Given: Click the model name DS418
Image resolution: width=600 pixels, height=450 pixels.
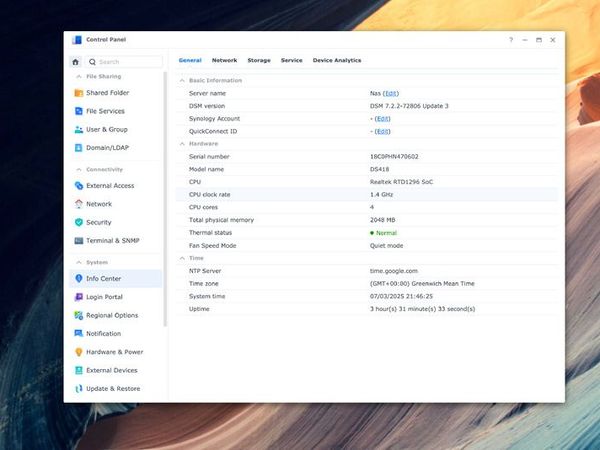Looking at the screenshot, I should pyautogui.click(x=379, y=170).
